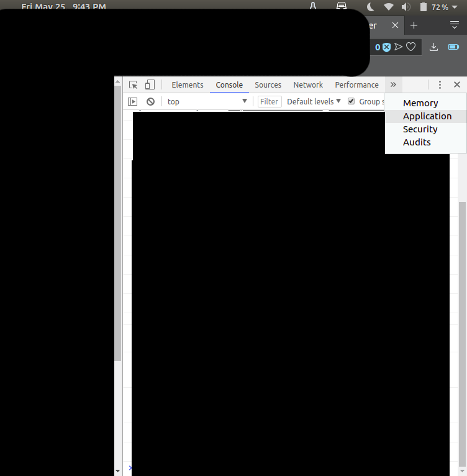The height and width of the screenshot is (476, 467).
Task: Open the Default levels dropdown
Action: pos(314,101)
